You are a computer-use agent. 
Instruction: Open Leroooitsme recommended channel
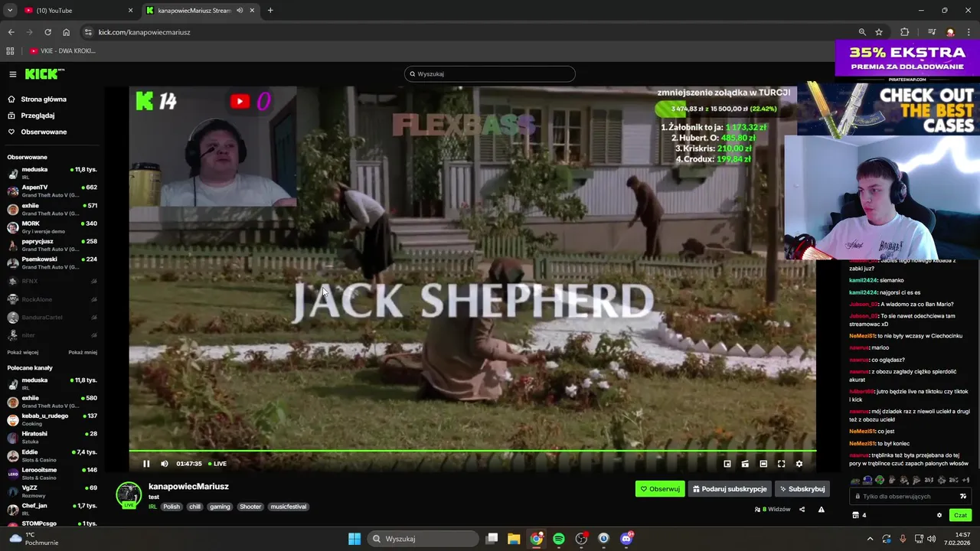tap(51, 474)
